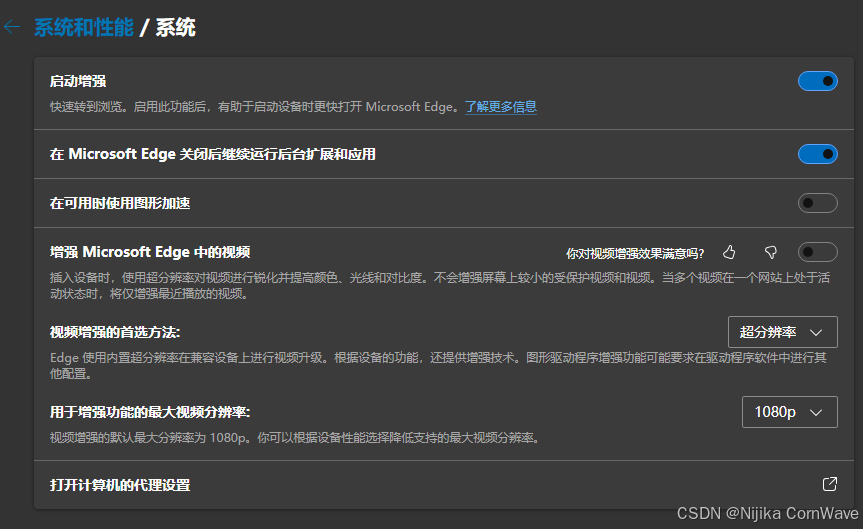Viewport: 863px width, 529px height.
Task: Toggle the 启动增强 switch off
Action: [x=818, y=81]
